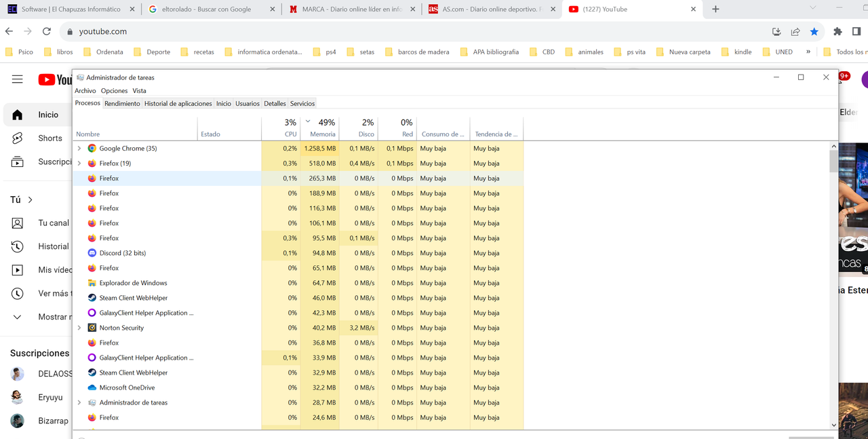
Task: Expand the Norton Security process group
Action: click(79, 328)
